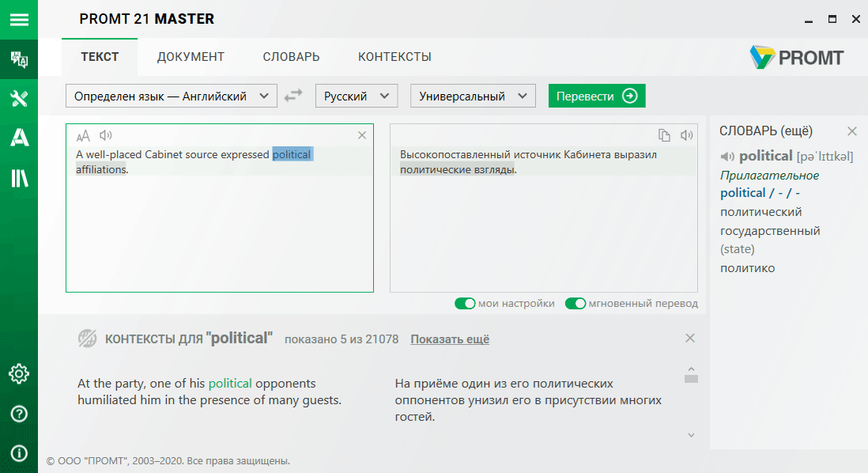The width and height of the screenshot is (868, 473).
Task: Click highlighted 'political' in source text
Action: [x=292, y=154]
